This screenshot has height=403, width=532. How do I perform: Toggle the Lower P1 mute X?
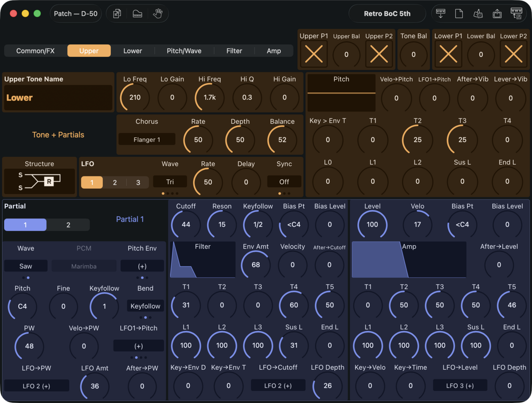tap(448, 54)
